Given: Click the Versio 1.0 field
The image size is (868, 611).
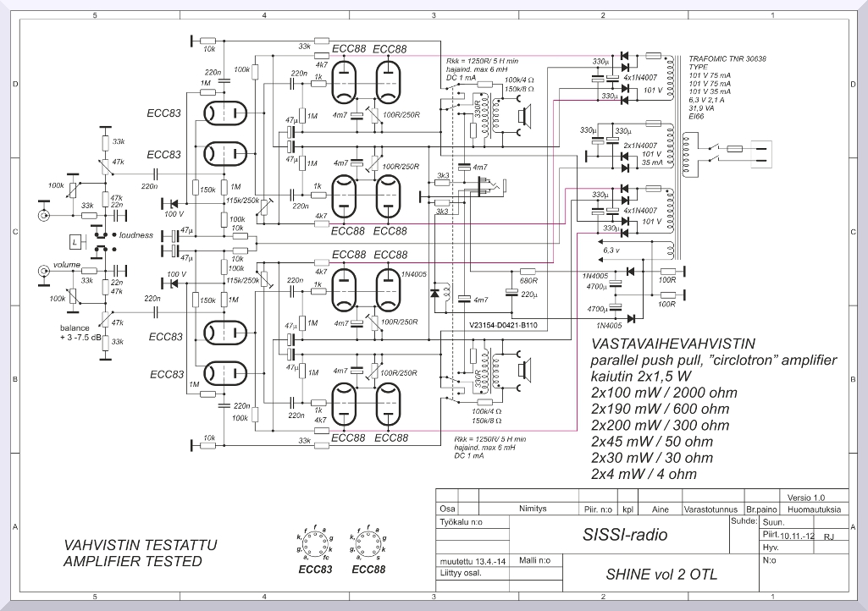Looking at the screenshot, I should tap(805, 497).
